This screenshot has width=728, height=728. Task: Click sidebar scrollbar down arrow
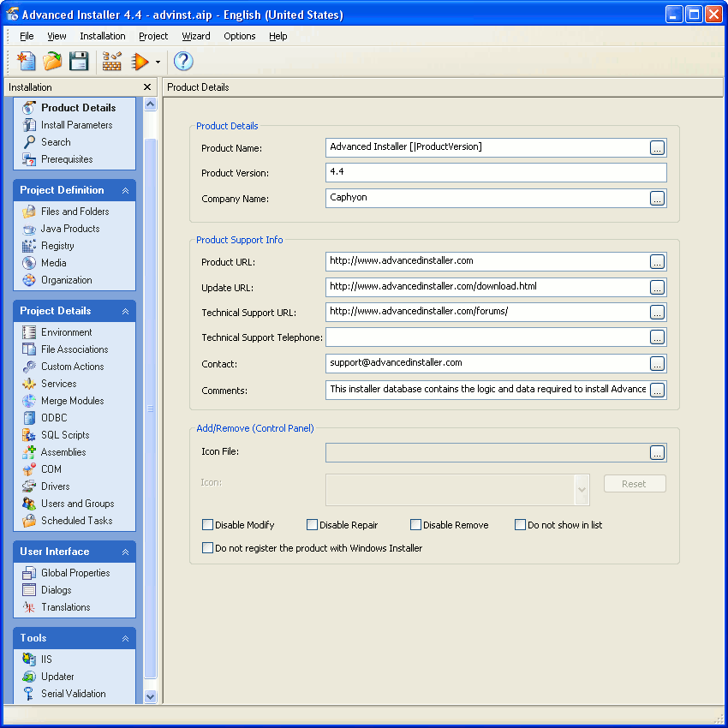point(150,696)
